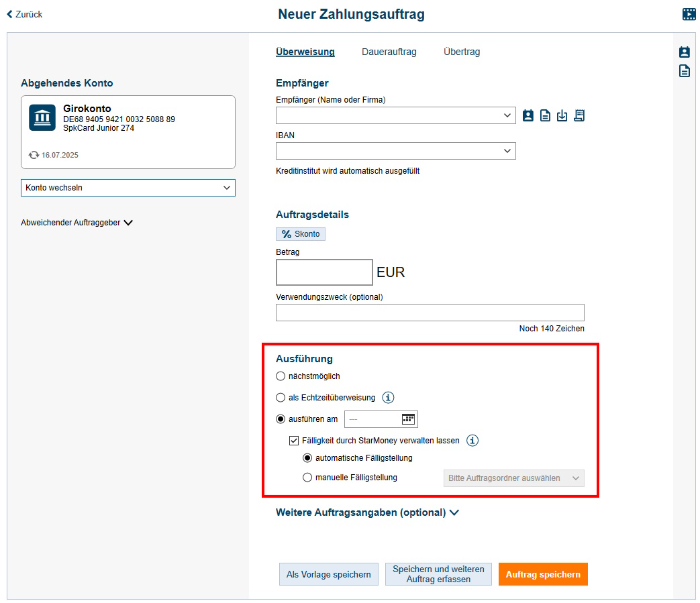
Task: Show info for Fälligkeit durch StarMoney
Action: tap(472, 441)
